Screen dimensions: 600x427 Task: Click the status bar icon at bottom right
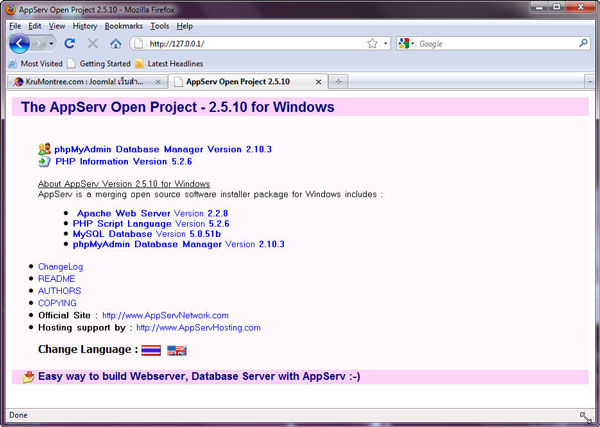(x=586, y=416)
